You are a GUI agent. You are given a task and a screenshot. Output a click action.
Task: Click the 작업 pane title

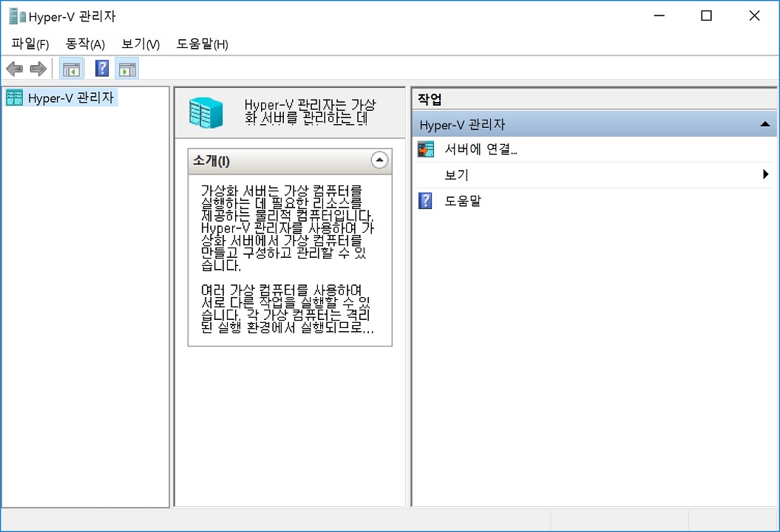click(430, 100)
